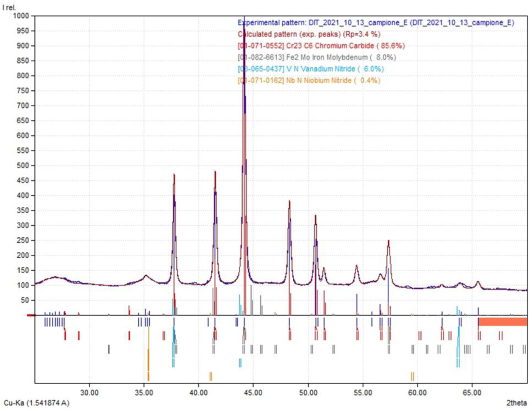
Task: Click the 500 tick label on the intensity axis
Action: pyautogui.click(x=23, y=166)
